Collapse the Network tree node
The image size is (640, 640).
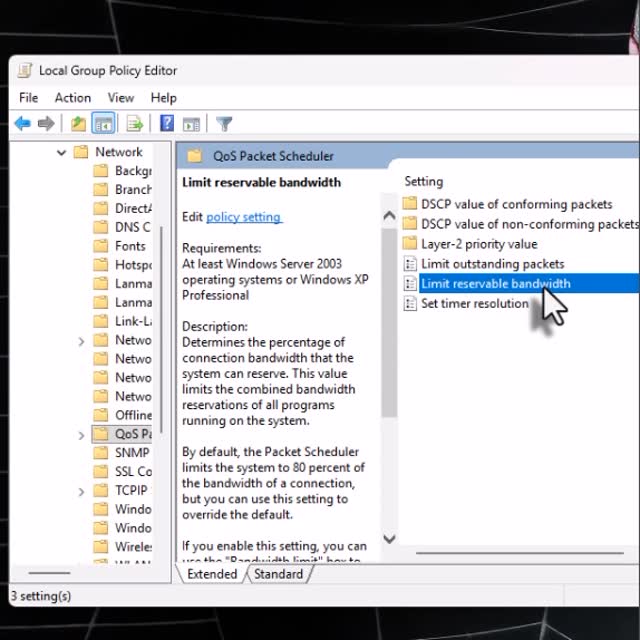point(61,153)
